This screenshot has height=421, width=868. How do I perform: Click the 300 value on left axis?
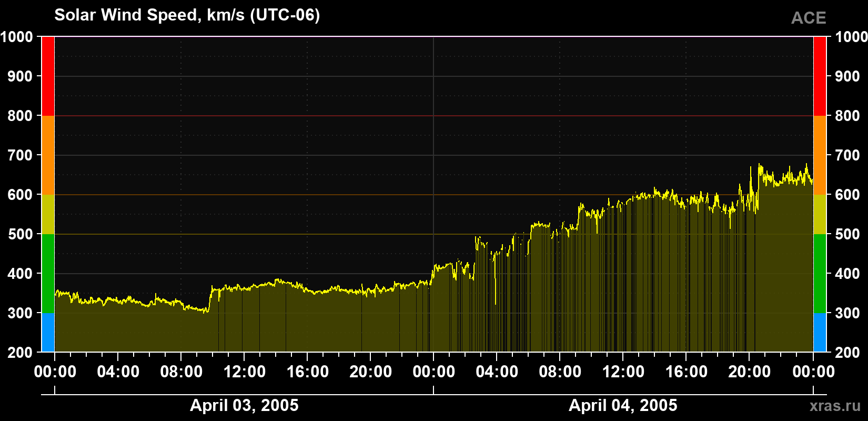pyautogui.click(x=21, y=313)
